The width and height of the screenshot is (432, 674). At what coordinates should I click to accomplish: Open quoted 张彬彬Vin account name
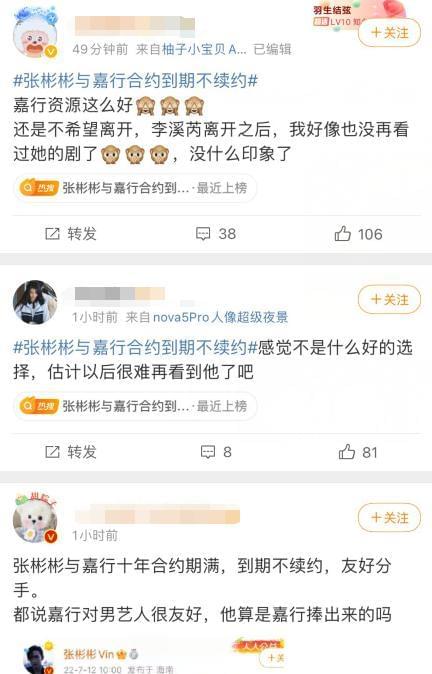(x=89, y=654)
